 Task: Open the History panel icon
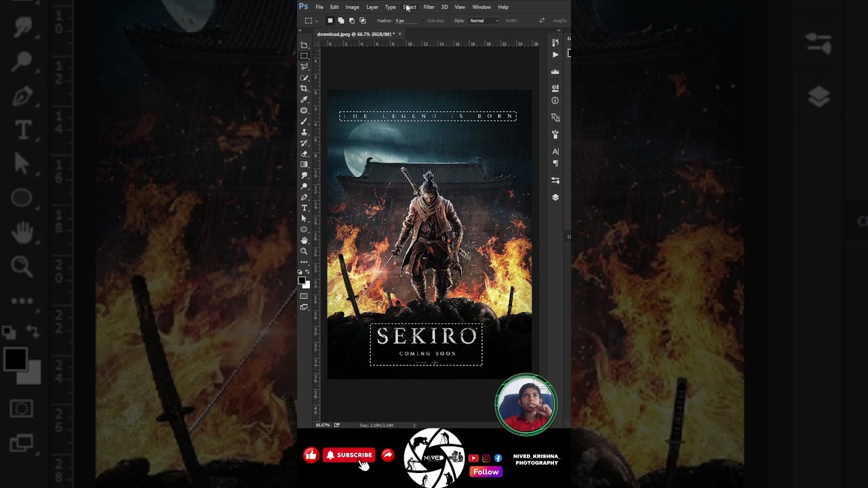(x=555, y=43)
